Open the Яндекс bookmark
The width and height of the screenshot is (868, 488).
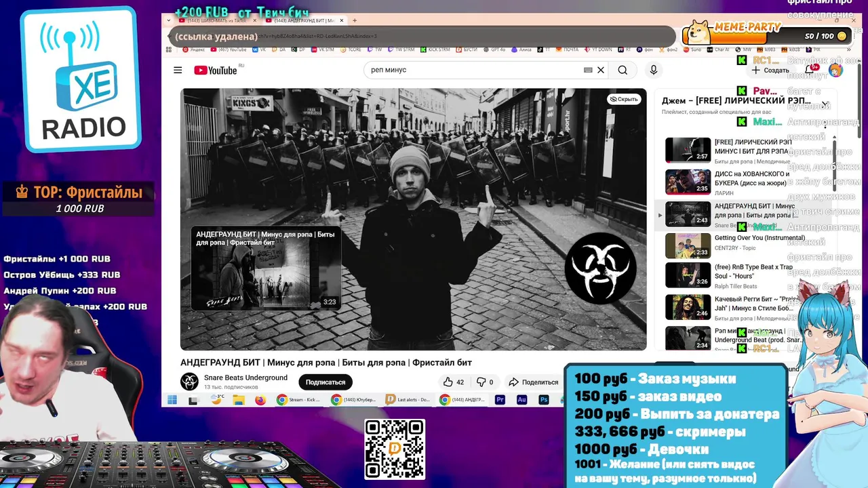pyautogui.click(x=193, y=49)
